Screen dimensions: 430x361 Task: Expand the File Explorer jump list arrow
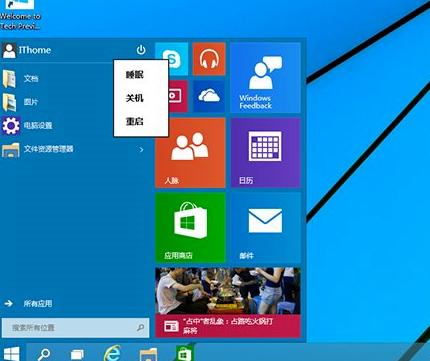pyautogui.click(x=141, y=150)
